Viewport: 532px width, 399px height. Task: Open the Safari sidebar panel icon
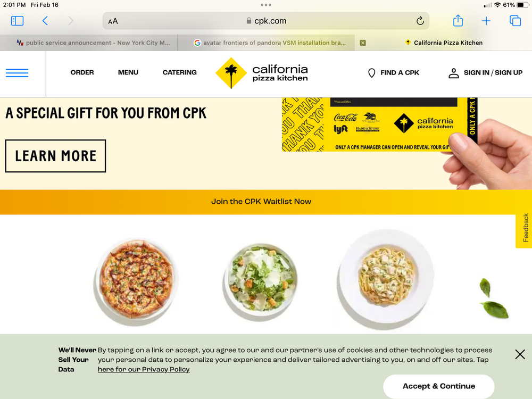pyautogui.click(x=17, y=21)
